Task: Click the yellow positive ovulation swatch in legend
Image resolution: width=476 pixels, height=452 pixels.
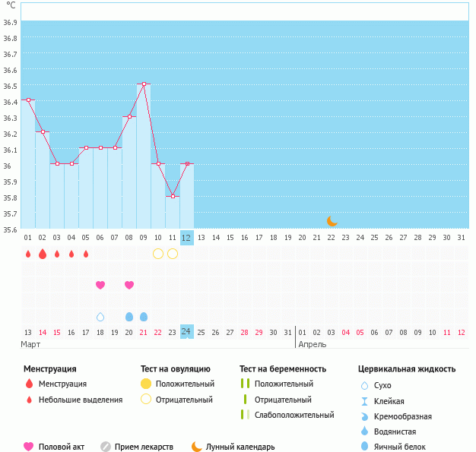Action: [146, 384]
